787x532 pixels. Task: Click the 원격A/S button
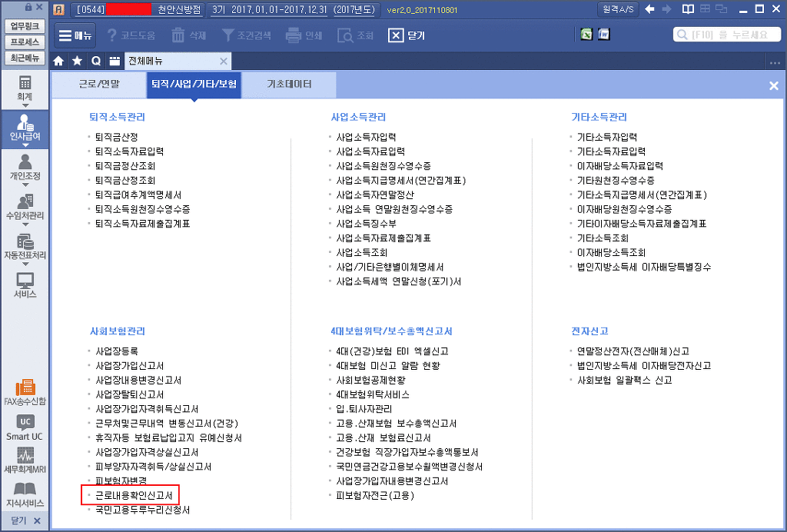click(x=617, y=9)
